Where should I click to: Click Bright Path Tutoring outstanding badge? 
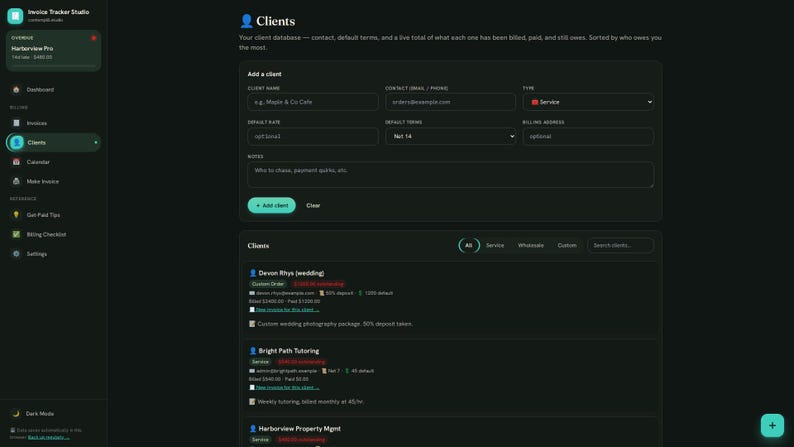coord(301,362)
